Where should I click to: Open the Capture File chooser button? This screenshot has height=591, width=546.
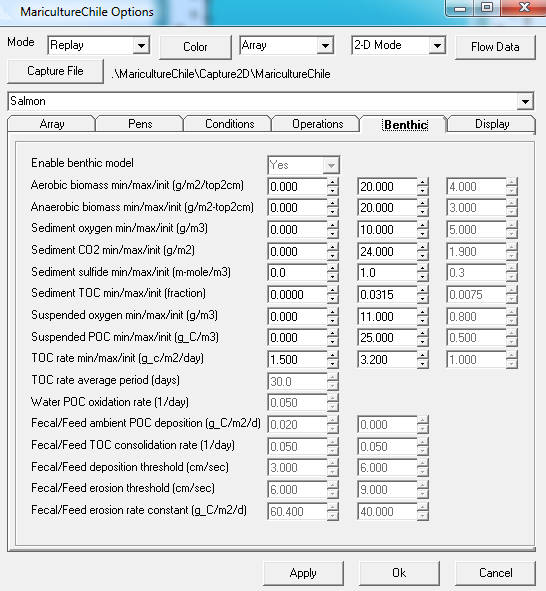55,71
